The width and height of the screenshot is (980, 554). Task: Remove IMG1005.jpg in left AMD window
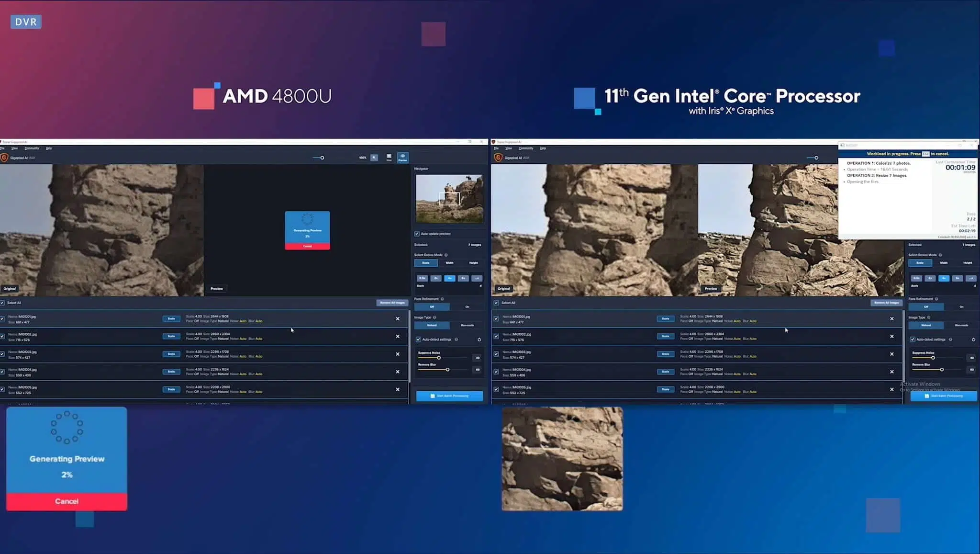pos(398,390)
